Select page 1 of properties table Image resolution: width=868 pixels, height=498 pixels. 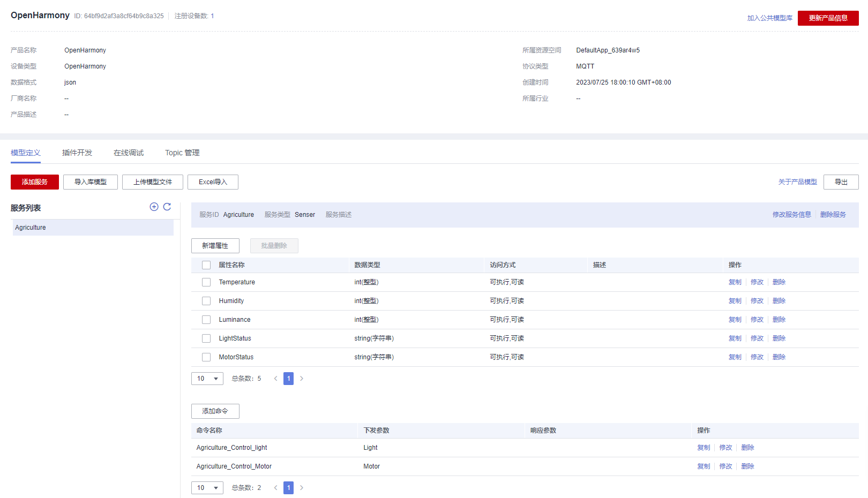click(x=288, y=379)
